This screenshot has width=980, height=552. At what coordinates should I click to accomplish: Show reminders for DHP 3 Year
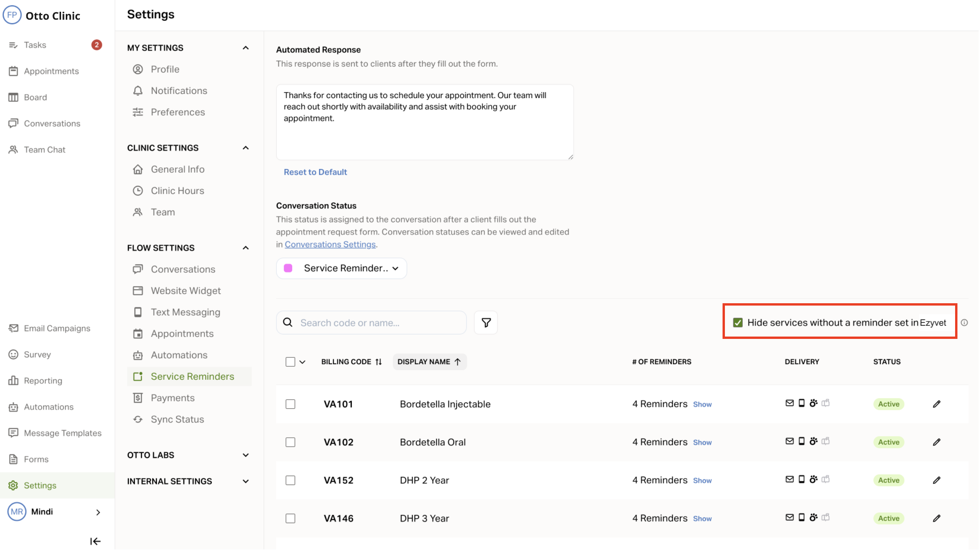point(702,519)
